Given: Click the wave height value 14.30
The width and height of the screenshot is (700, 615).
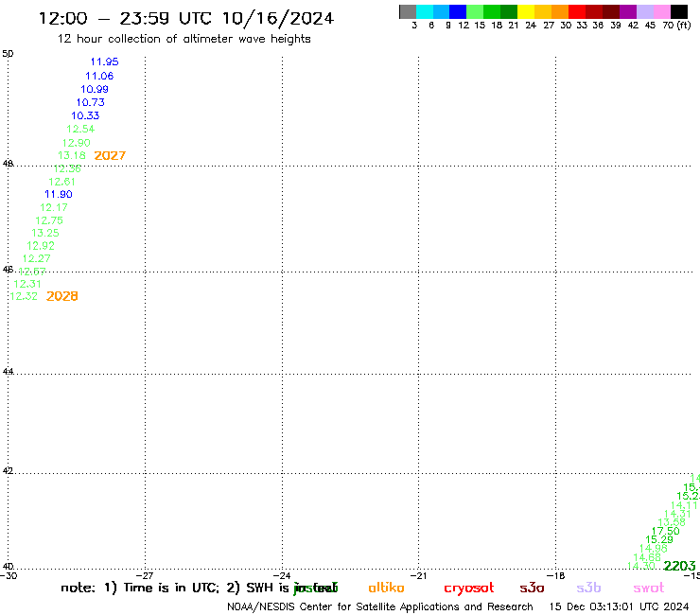Looking at the screenshot, I should click(641, 566).
